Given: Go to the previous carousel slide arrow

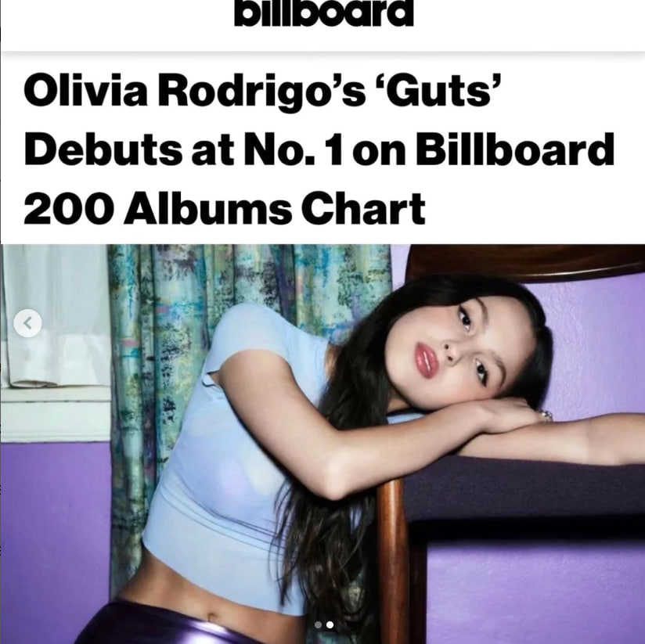Looking at the screenshot, I should (x=27, y=324).
